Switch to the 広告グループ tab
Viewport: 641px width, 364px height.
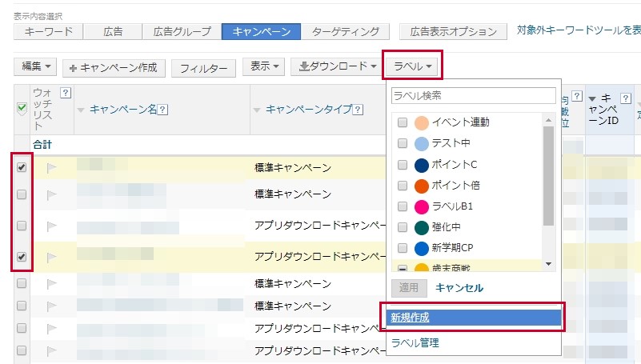tap(181, 32)
